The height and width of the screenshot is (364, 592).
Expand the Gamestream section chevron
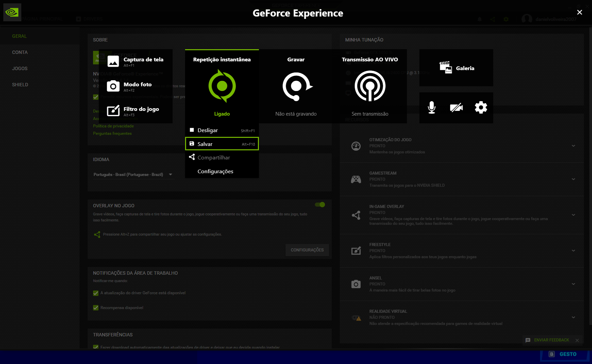coord(573,179)
